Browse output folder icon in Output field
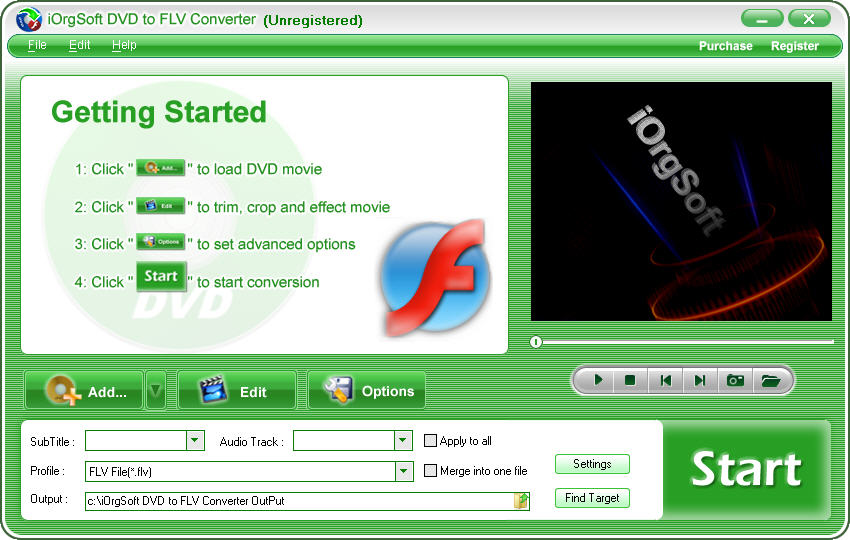 point(521,501)
